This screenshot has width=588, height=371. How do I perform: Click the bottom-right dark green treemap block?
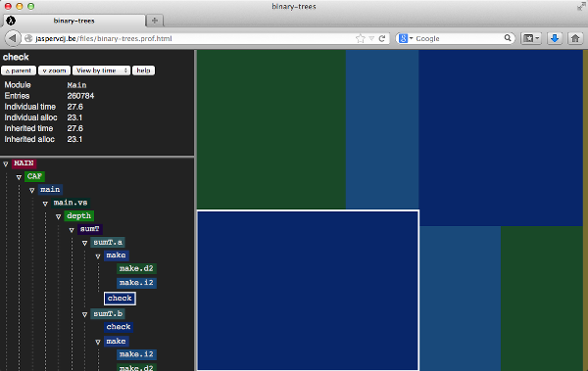point(542,299)
